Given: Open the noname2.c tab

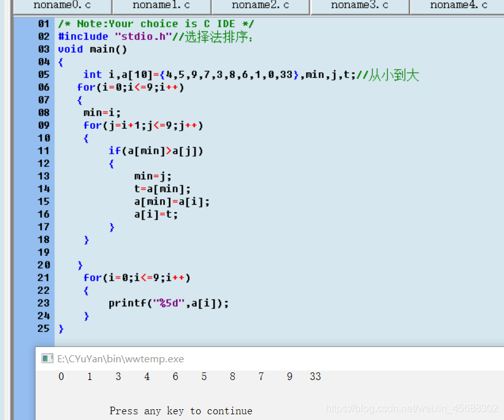Looking at the screenshot, I should (x=260, y=6).
